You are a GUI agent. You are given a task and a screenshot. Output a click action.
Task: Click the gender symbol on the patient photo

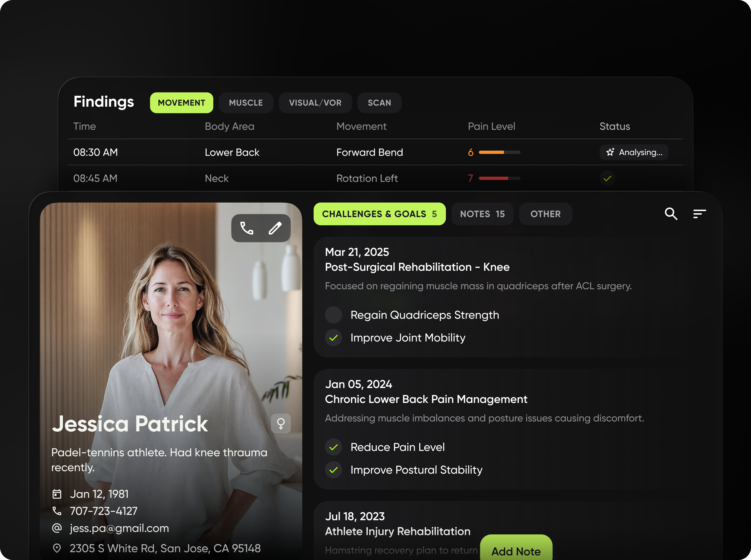click(281, 423)
